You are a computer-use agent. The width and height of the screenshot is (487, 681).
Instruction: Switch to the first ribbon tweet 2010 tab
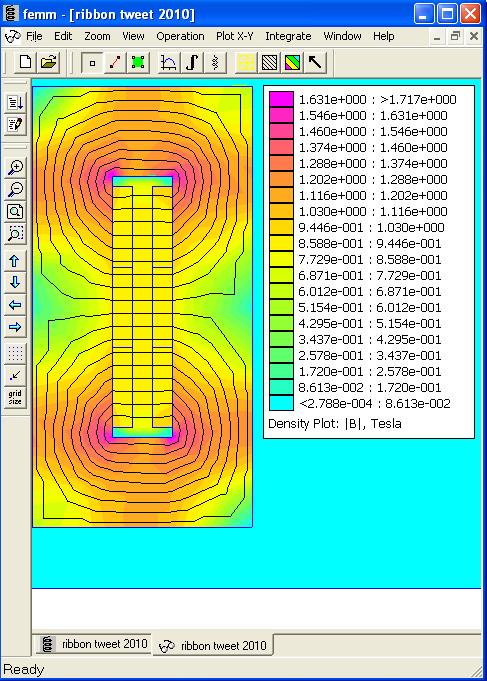[94, 644]
